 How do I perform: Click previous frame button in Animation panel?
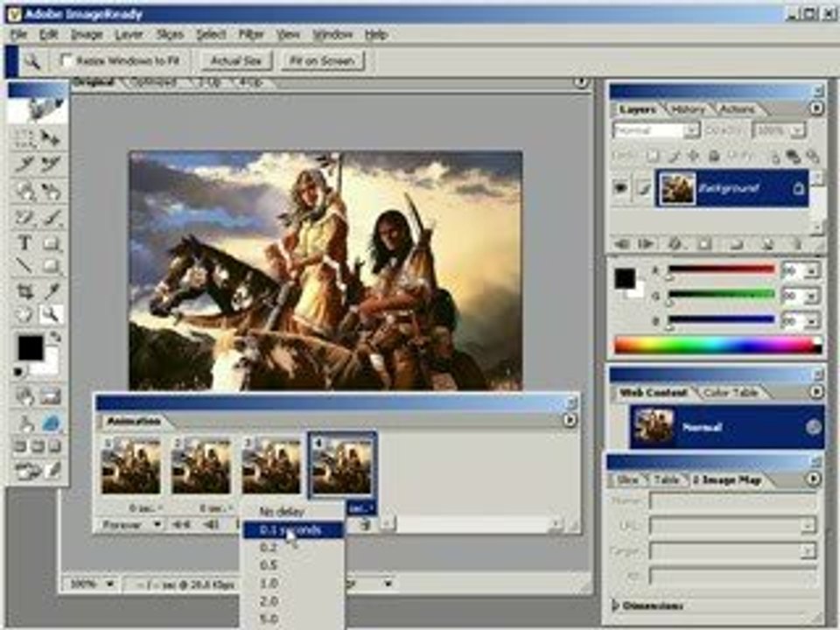pyautogui.click(x=212, y=524)
